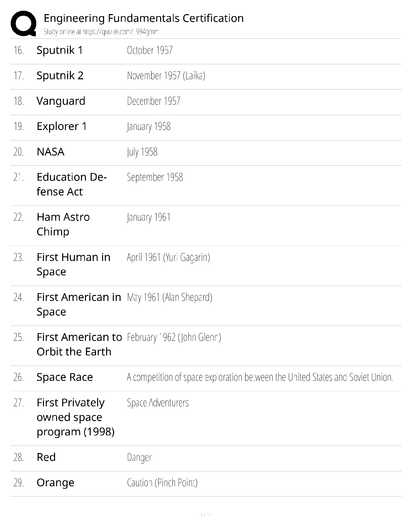
Task: Select the April 1961 (Yuri Gagarin) definition
Action: (168, 257)
